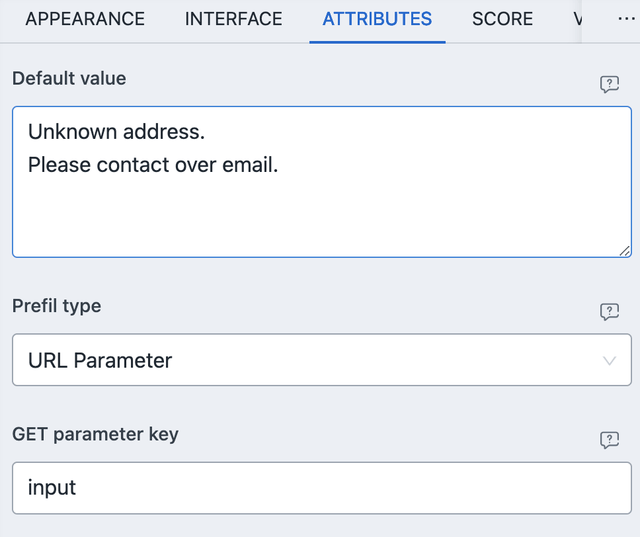Switch to the INTERFACE tab

tap(233, 19)
